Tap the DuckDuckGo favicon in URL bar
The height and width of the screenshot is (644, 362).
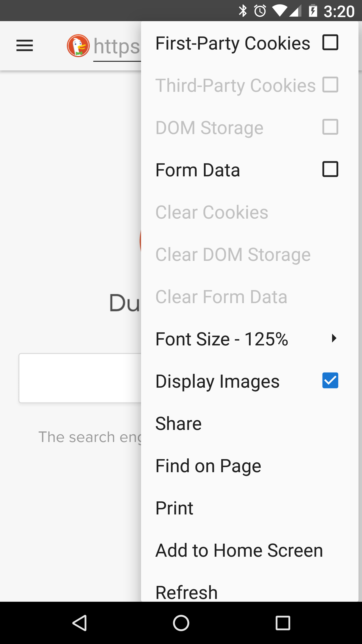(78, 46)
